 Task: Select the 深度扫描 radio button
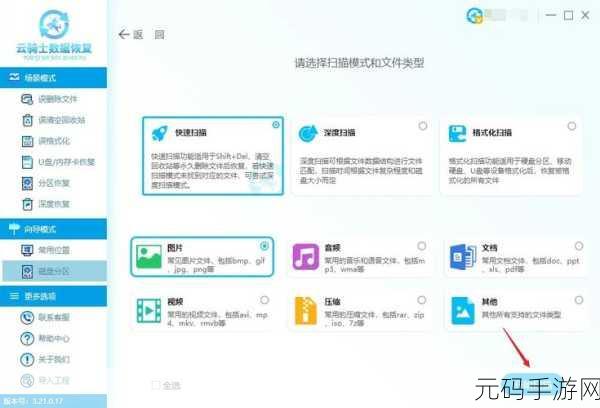point(423,126)
